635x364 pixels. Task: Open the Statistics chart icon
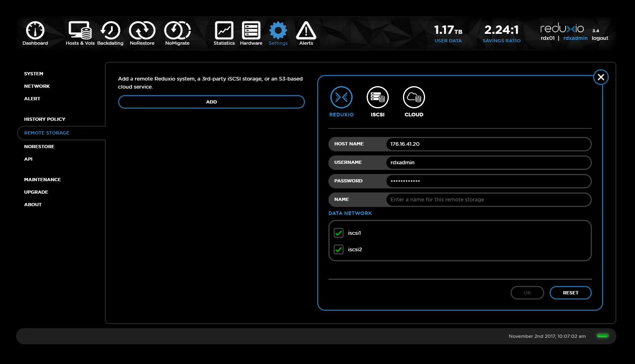coord(224,31)
